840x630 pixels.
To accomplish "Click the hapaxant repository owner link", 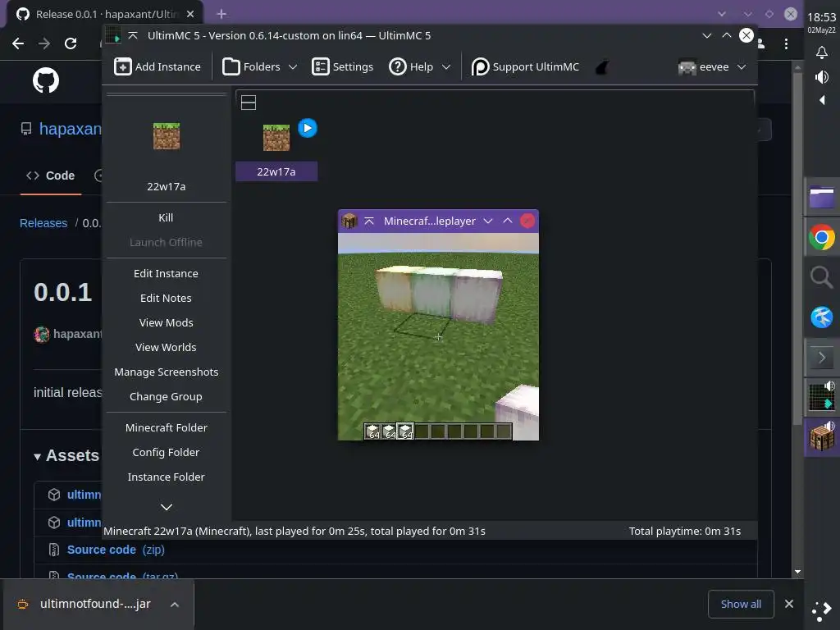I will (x=71, y=129).
